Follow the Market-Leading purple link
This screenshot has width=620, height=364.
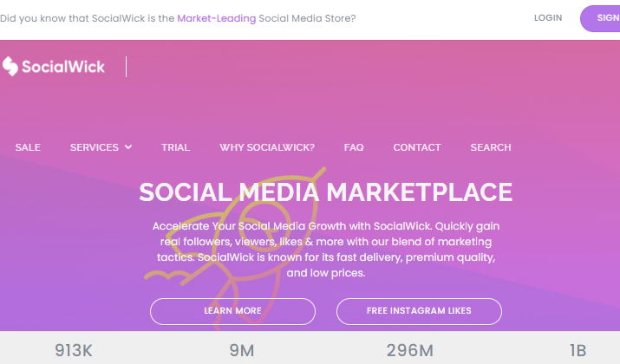(x=216, y=18)
